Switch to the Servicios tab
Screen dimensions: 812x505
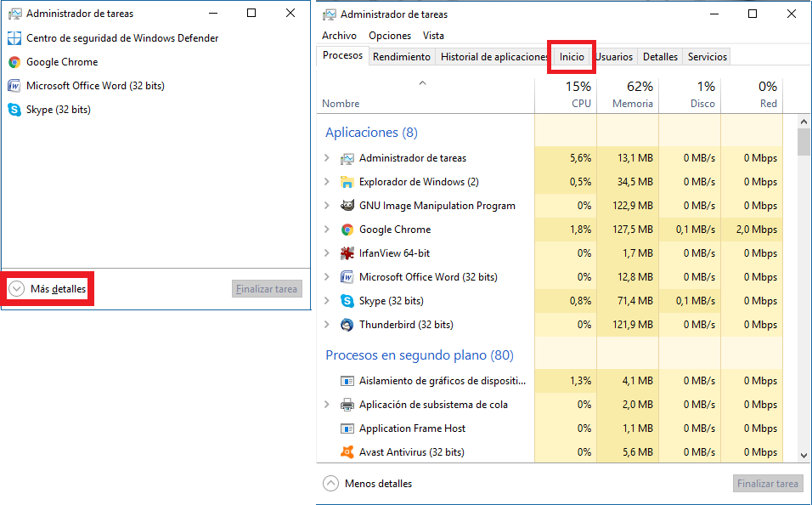708,56
